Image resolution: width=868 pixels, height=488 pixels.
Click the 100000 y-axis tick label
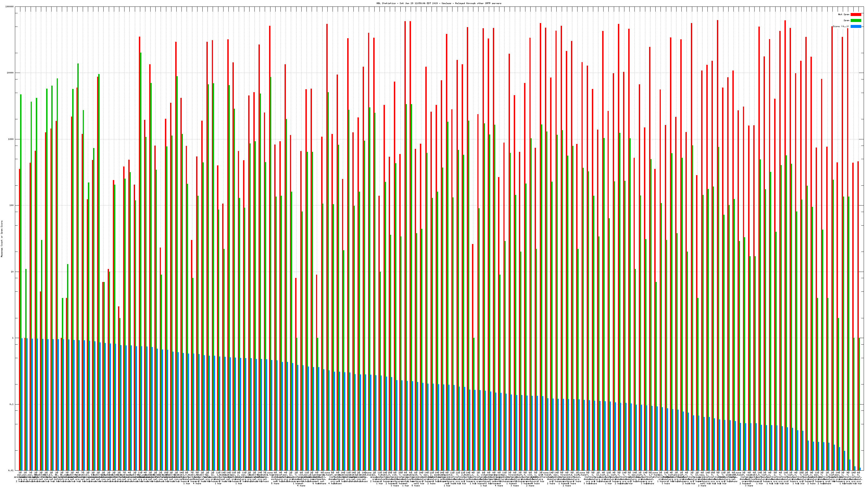(x=9, y=7)
